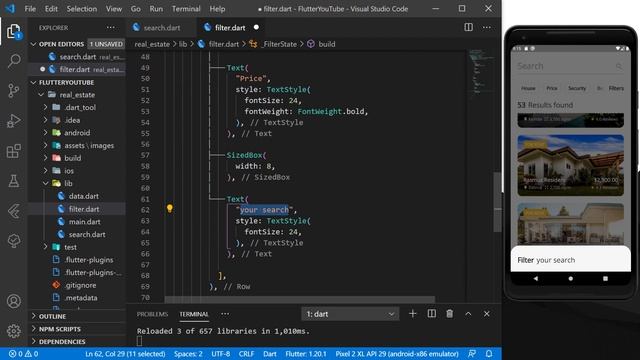Open the Terminal menu
Viewport: 640px width, 360px height.
(x=186, y=9)
